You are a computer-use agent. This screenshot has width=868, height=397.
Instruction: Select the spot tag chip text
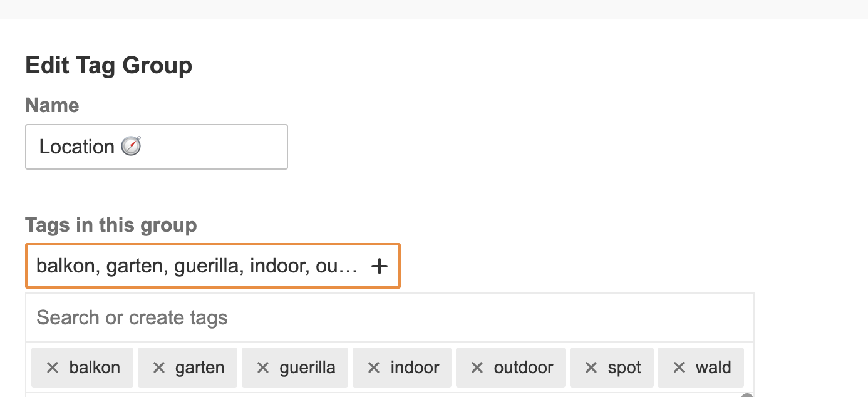coord(624,368)
